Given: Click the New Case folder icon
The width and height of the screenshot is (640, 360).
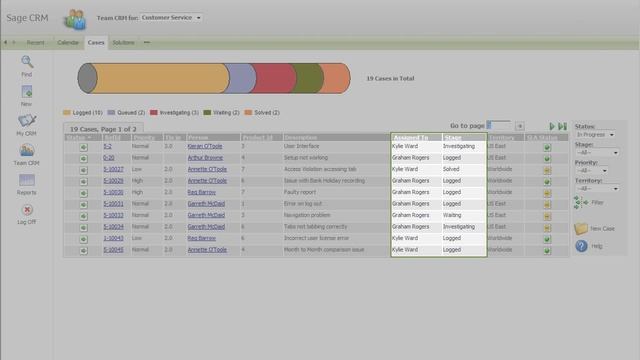Looking at the screenshot, I should (580, 228).
